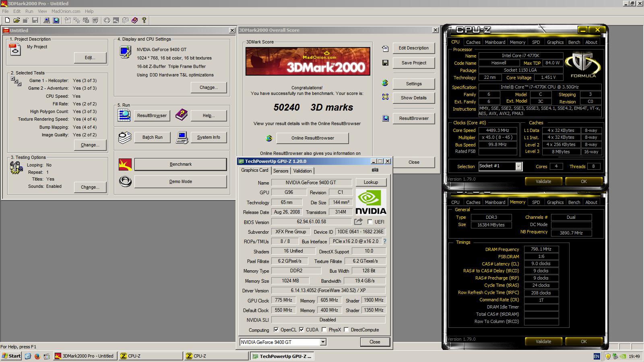Open the Socket #1 selection dropdown in CPU-Z

(518, 166)
